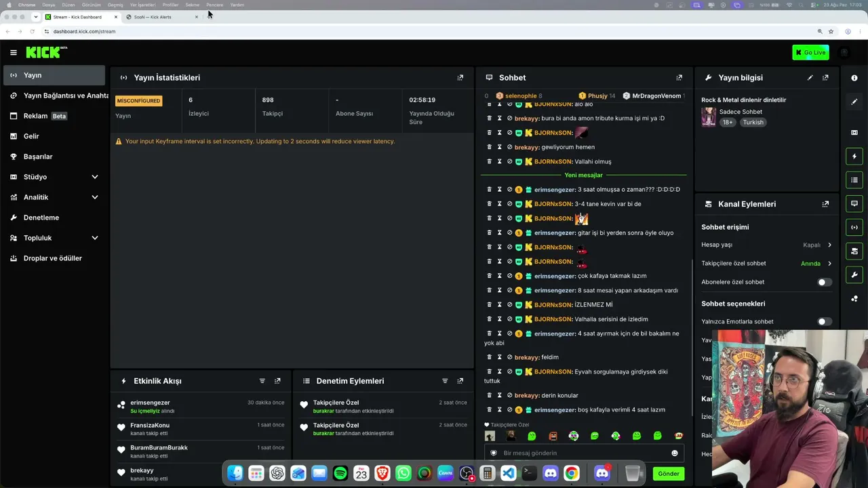This screenshot has width=868, height=488.
Task: Click the list icon in the right sidebar
Action: point(854,180)
